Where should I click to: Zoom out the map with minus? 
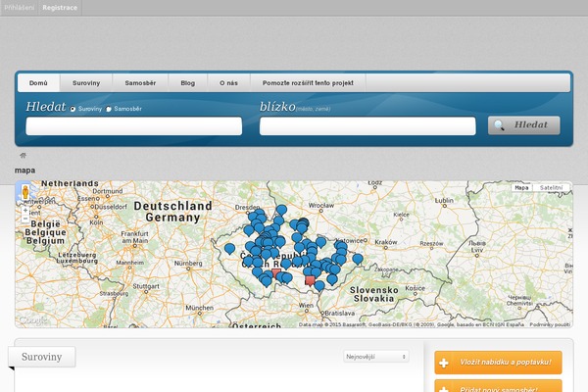[25, 219]
